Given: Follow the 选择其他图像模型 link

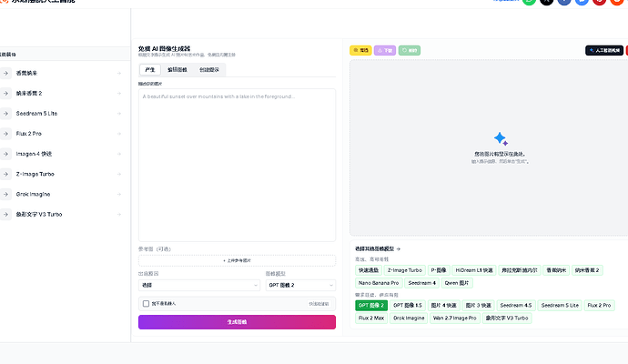Looking at the screenshot, I should coord(378,248).
